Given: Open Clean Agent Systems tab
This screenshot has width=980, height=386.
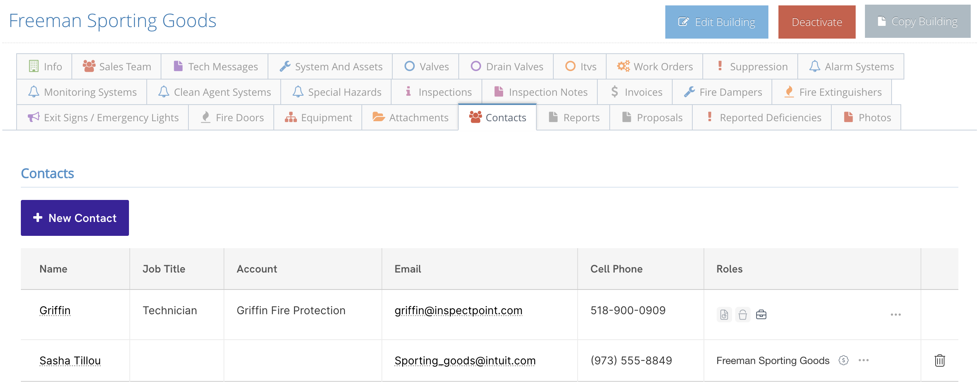Looking at the screenshot, I should pyautogui.click(x=214, y=92).
